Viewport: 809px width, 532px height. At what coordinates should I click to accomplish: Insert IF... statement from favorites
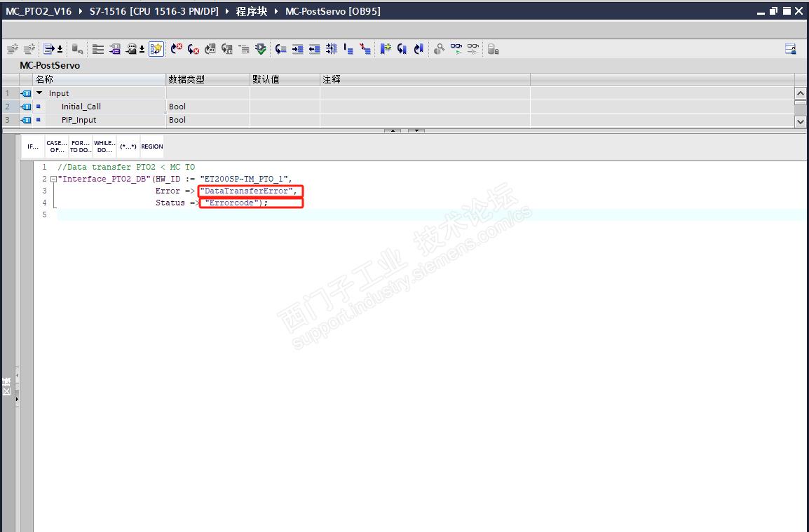pyautogui.click(x=33, y=146)
